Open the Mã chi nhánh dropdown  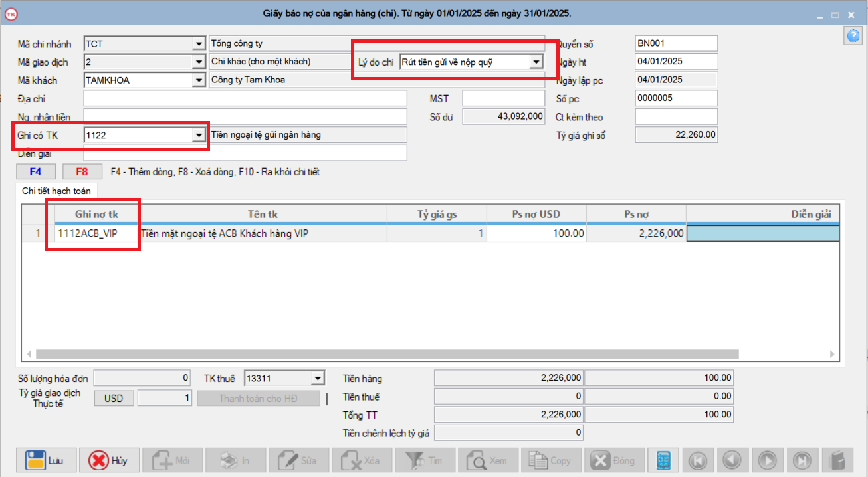(x=198, y=44)
